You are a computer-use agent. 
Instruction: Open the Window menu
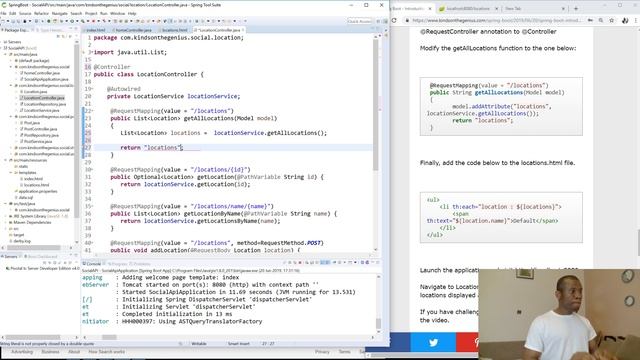point(118,13)
